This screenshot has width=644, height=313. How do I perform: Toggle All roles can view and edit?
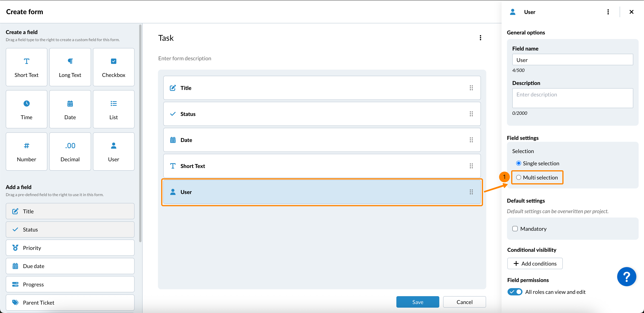tap(515, 292)
